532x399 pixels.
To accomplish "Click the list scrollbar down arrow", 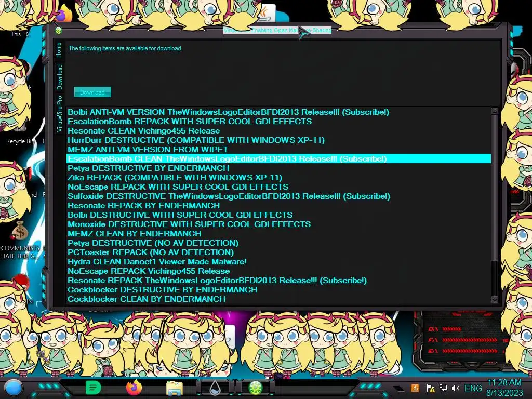I will (495, 300).
